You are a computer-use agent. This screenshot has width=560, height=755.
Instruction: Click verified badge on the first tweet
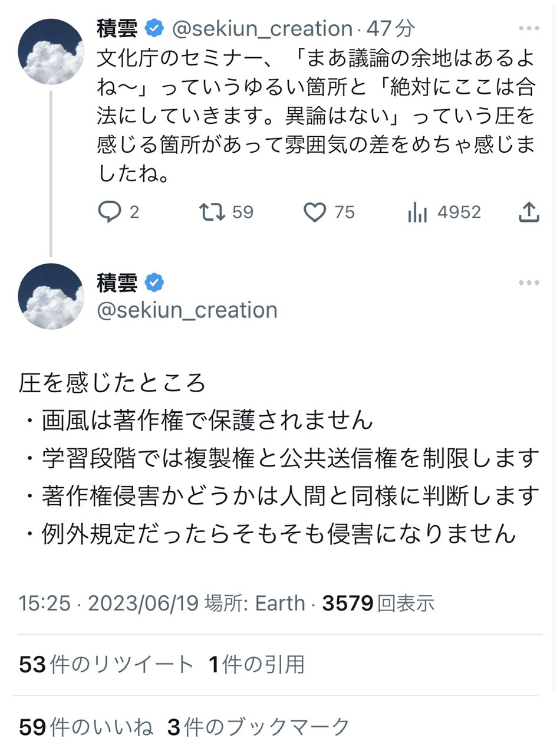[155, 28]
